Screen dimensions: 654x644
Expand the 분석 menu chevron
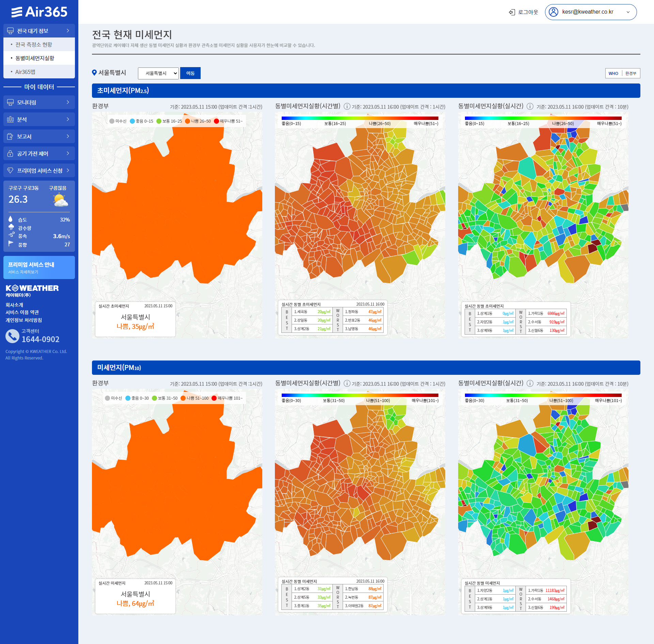click(68, 119)
